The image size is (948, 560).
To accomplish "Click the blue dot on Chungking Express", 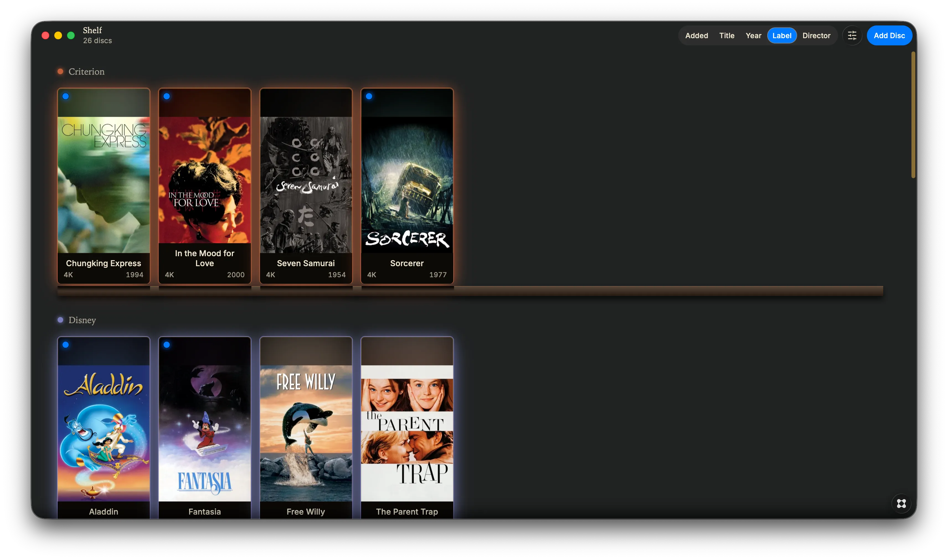I will (x=66, y=96).
